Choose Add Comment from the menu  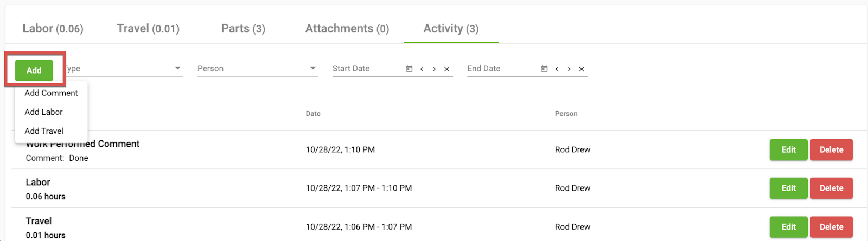click(51, 93)
